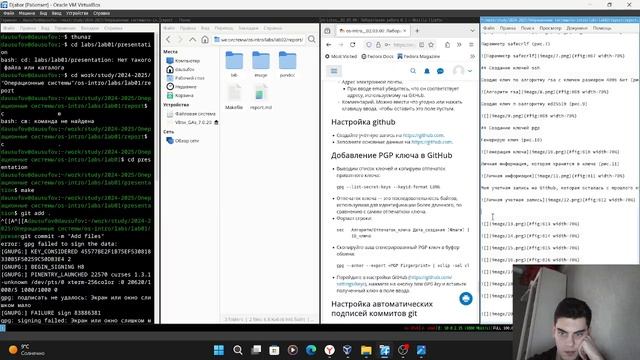Click the round blue floating button
Screen dimensions: 640x360
(x=466, y=299)
